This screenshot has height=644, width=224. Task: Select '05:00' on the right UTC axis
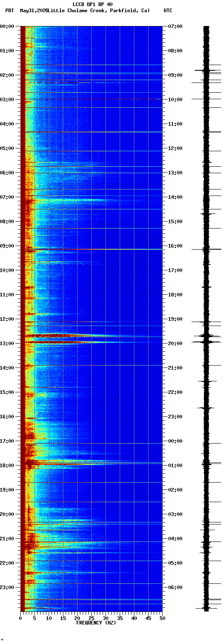(175, 563)
